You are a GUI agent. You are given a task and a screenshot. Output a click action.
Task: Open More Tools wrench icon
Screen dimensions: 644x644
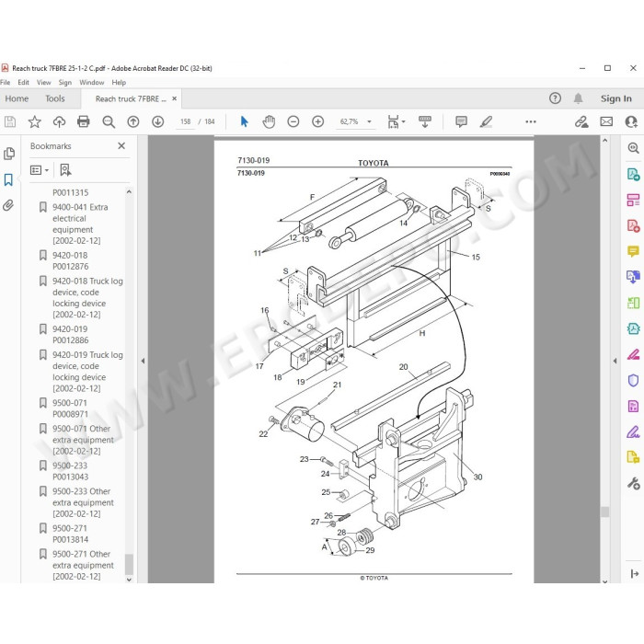633,483
